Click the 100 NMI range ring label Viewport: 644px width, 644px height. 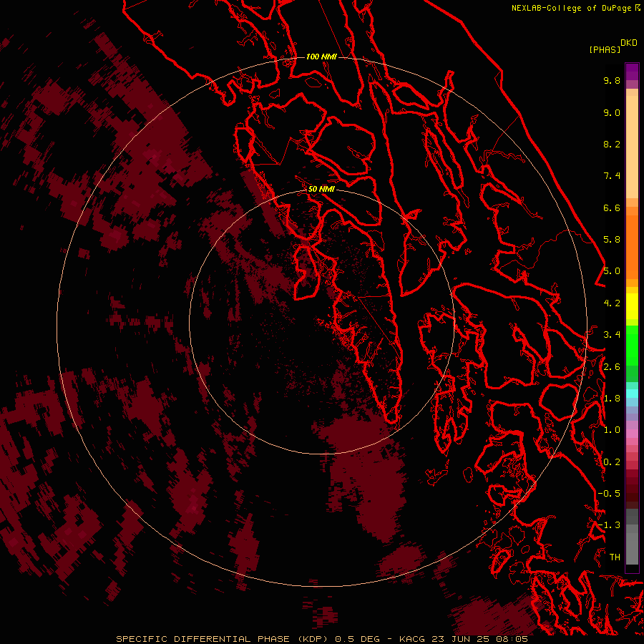(x=321, y=57)
